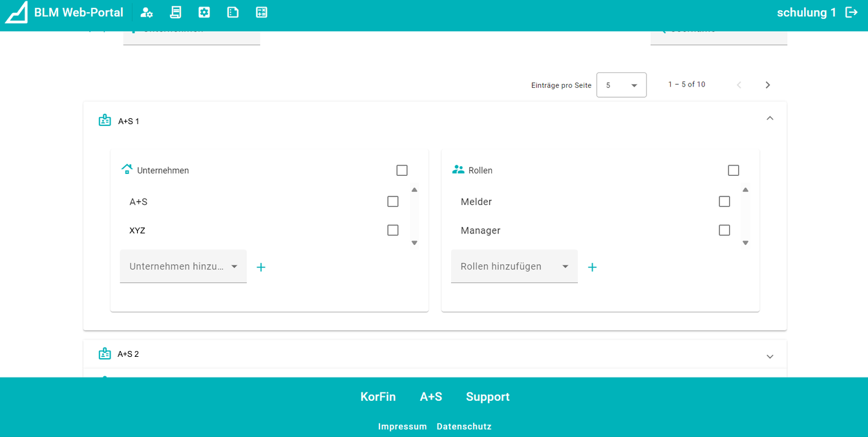Click the logout icon next to schulung 1
The width and height of the screenshot is (868, 437).
(x=852, y=12)
